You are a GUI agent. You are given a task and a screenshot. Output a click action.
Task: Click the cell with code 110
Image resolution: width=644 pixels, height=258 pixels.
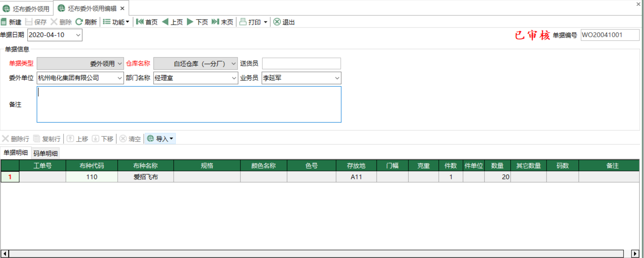click(92, 177)
